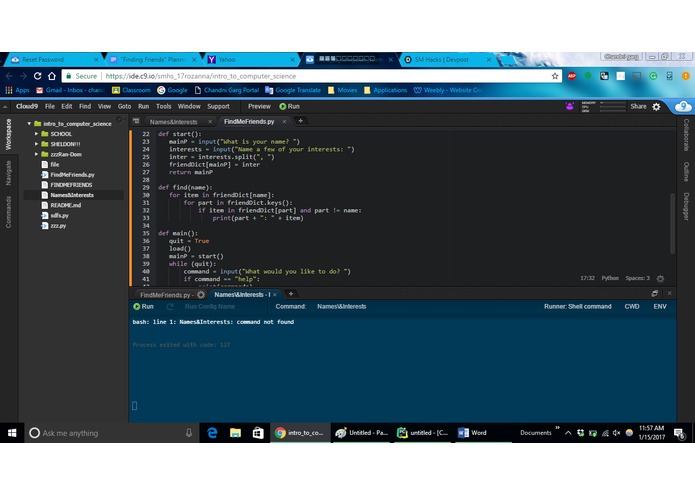Collapse the Cloud9 menu bar arrow
Image resolution: width=695 pixels, height=494 pixels.
click(5, 106)
